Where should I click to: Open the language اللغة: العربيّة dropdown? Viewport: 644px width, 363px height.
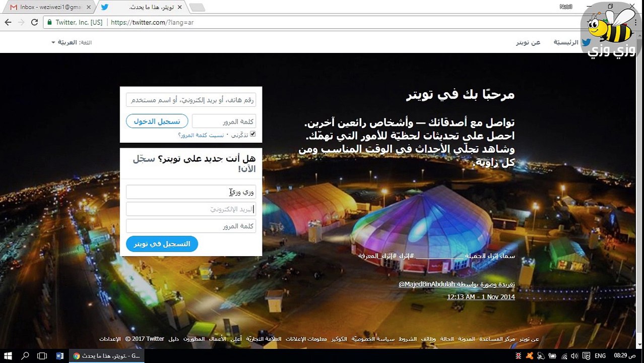coord(72,42)
